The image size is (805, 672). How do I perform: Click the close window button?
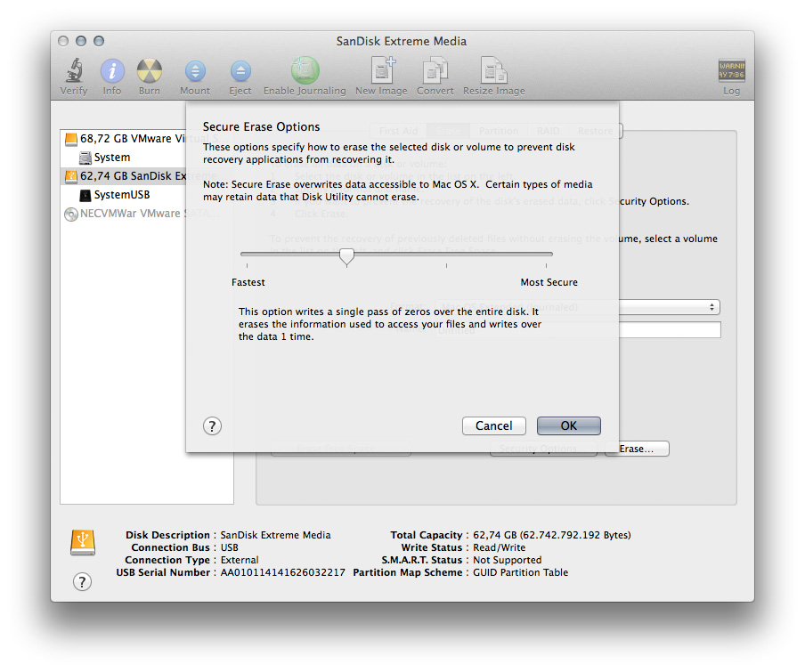63,41
